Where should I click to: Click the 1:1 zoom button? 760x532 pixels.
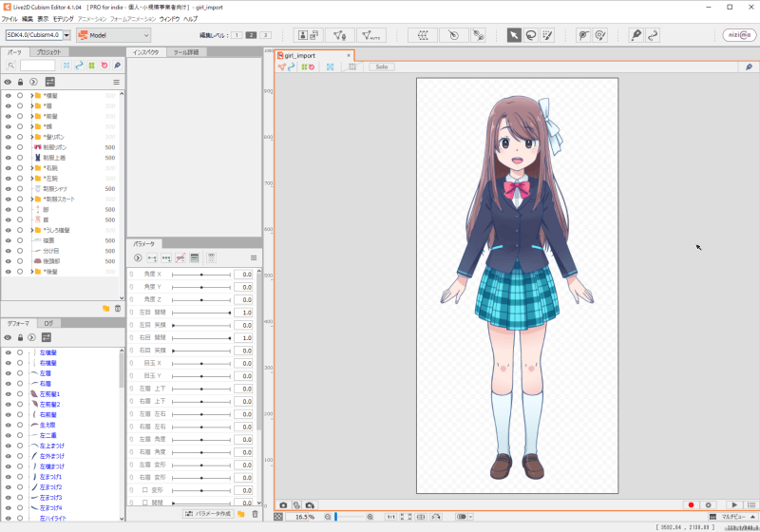tap(390, 517)
